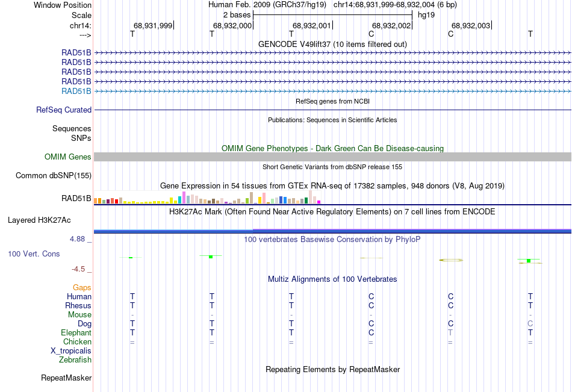
Task: Open the GENCODE V49lift37 track title
Action: point(332,44)
